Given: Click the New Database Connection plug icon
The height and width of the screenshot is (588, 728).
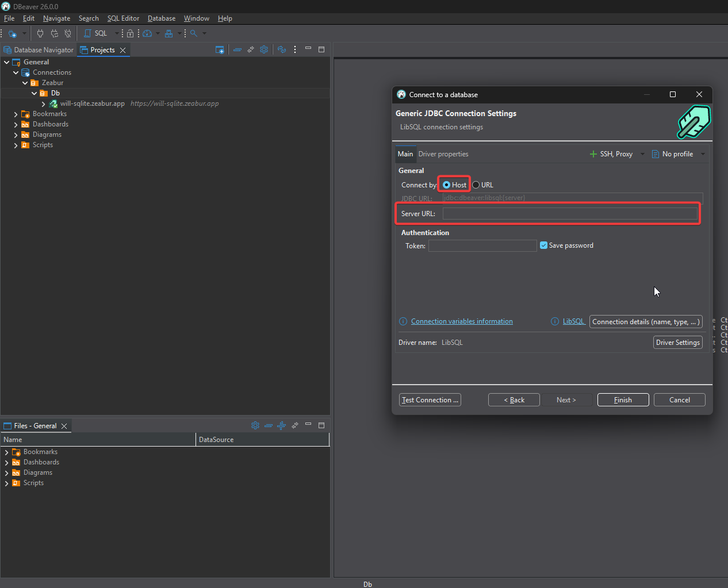Looking at the screenshot, I should 12,33.
